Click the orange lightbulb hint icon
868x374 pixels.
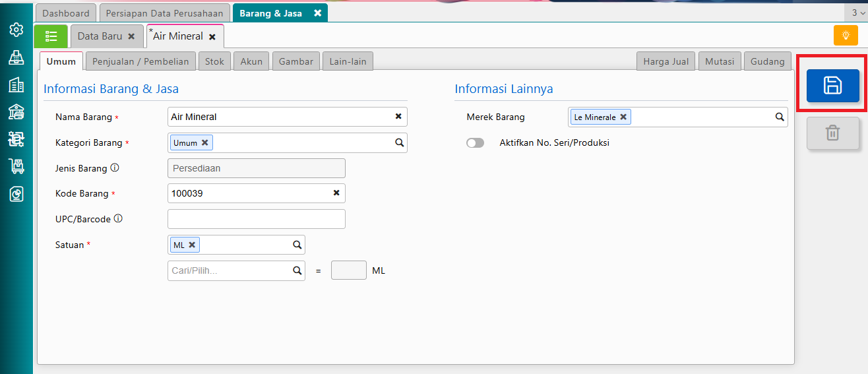[846, 35]
